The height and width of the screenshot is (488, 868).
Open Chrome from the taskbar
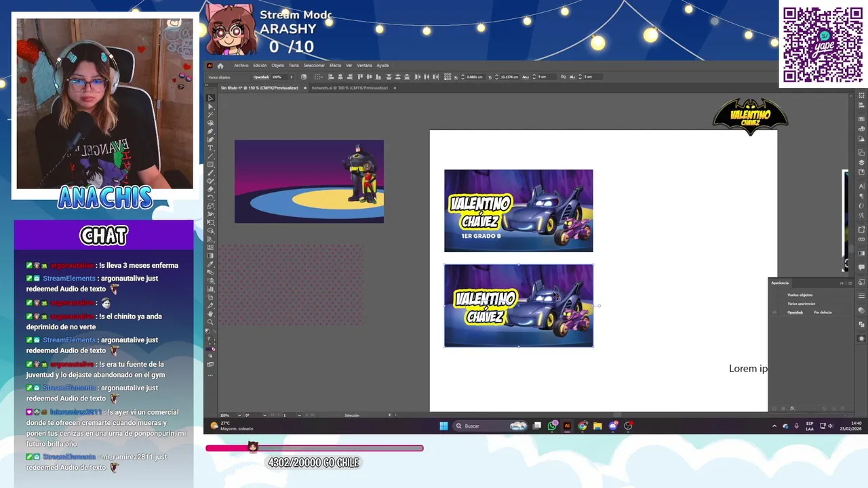(x=583, y=426)
